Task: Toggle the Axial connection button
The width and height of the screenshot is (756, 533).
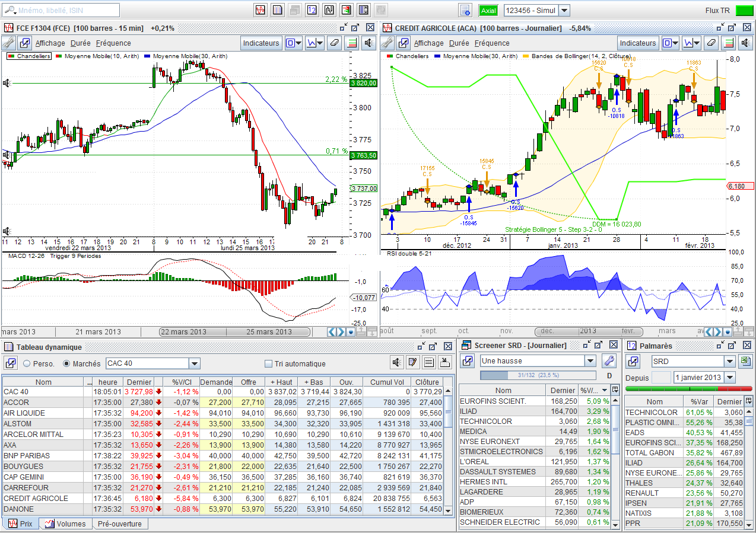Action: coord(489,10)
